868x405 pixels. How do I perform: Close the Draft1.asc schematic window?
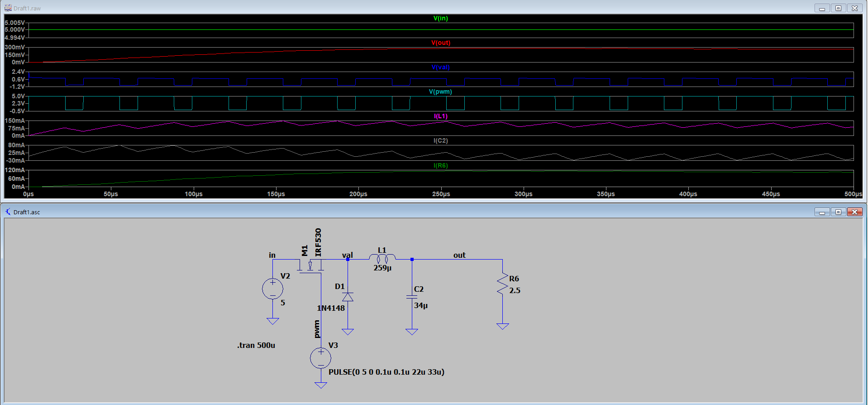click(854, 212)
